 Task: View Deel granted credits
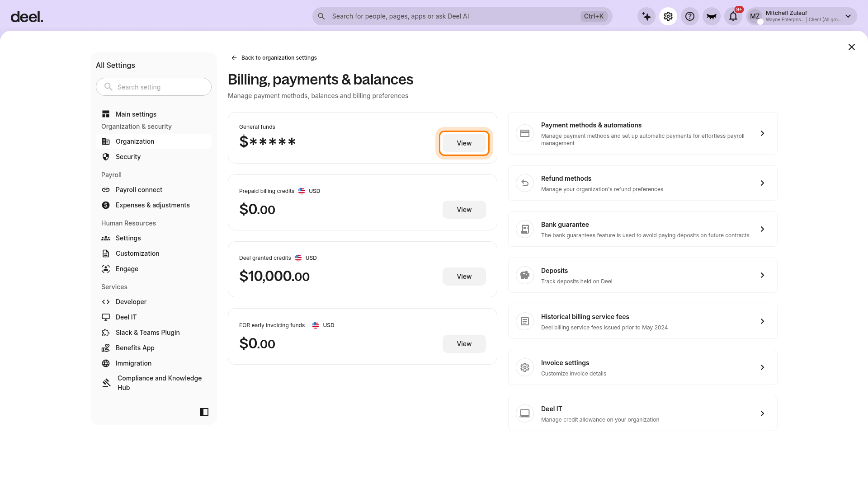click(464, 277)
